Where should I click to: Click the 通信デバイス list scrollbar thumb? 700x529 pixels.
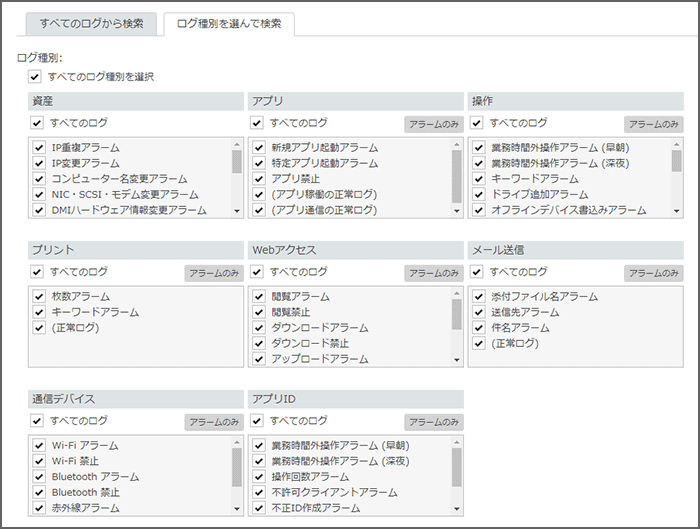(237, 465)
